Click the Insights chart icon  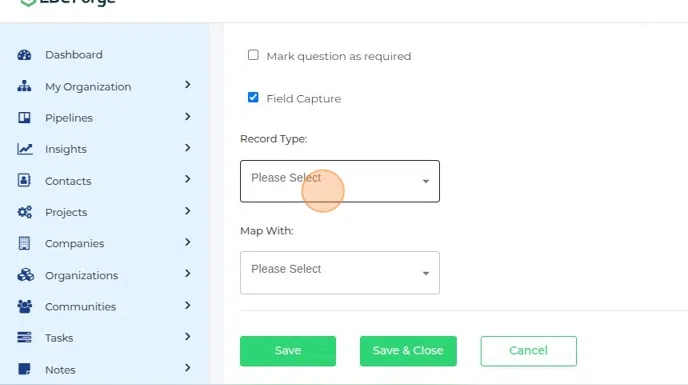point(25,149)
